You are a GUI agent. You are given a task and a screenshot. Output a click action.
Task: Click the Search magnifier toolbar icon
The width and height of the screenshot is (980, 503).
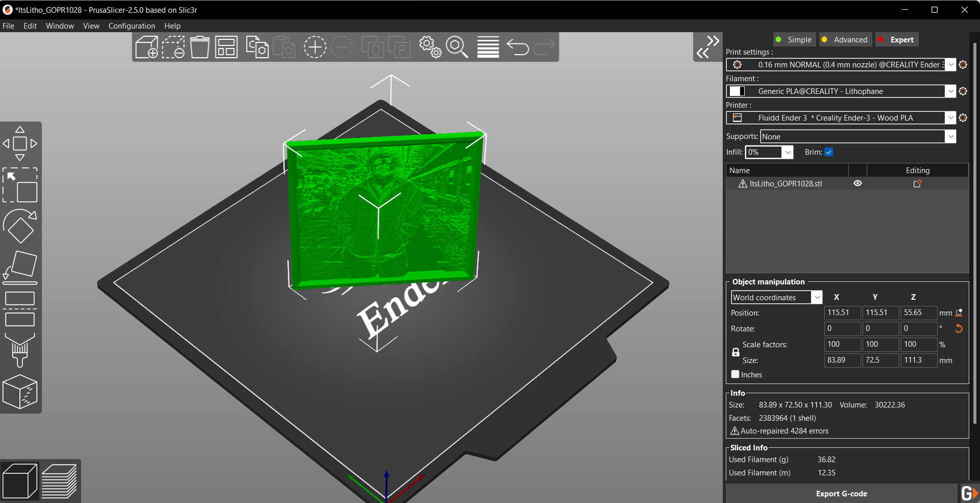457,47
